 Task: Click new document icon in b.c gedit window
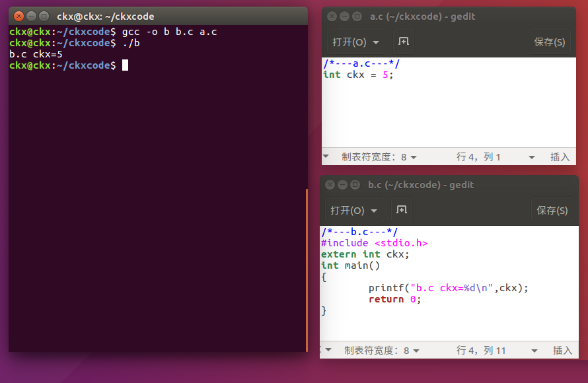(401, 210)
